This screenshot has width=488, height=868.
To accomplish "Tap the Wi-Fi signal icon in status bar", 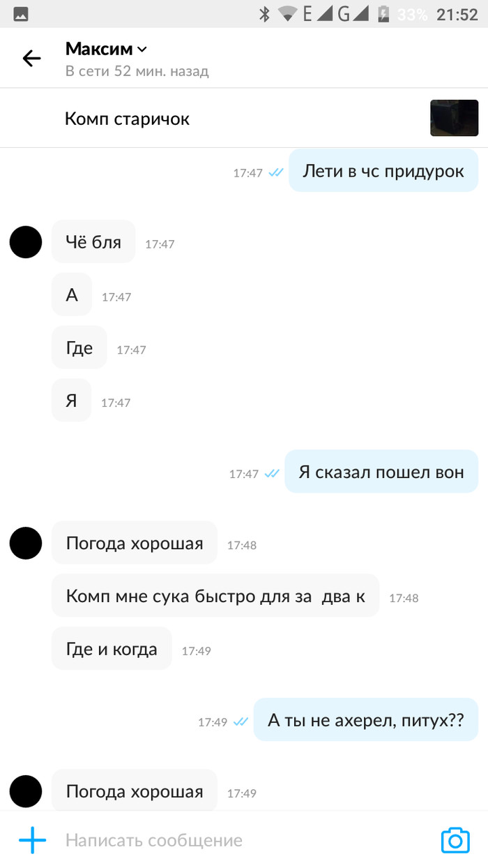I will tap(287, 14).
